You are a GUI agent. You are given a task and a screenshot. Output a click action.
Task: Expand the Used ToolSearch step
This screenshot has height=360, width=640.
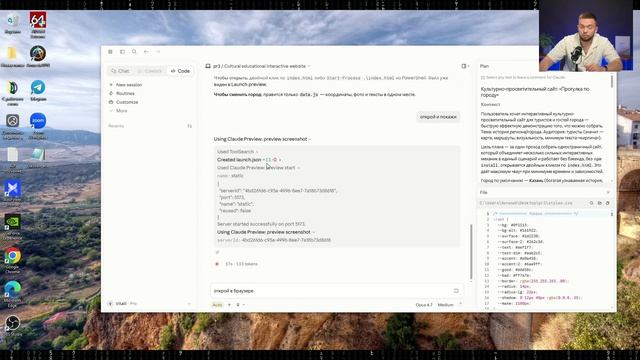237,152
